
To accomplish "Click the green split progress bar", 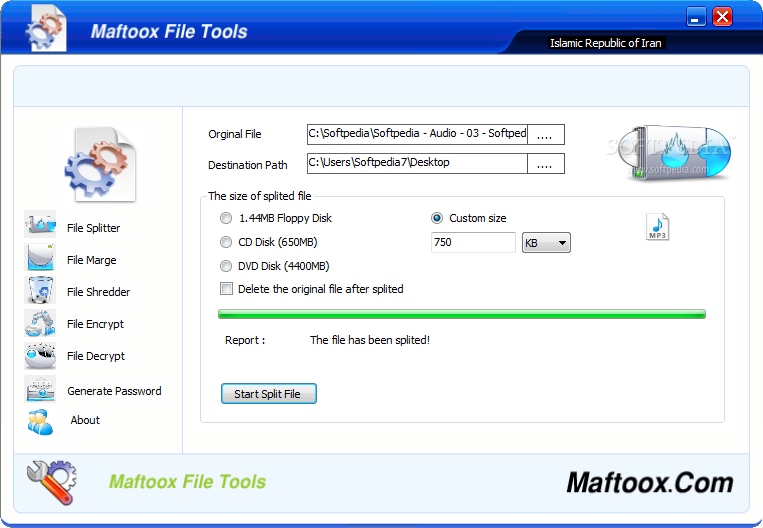I will click(x=462, y=314).
